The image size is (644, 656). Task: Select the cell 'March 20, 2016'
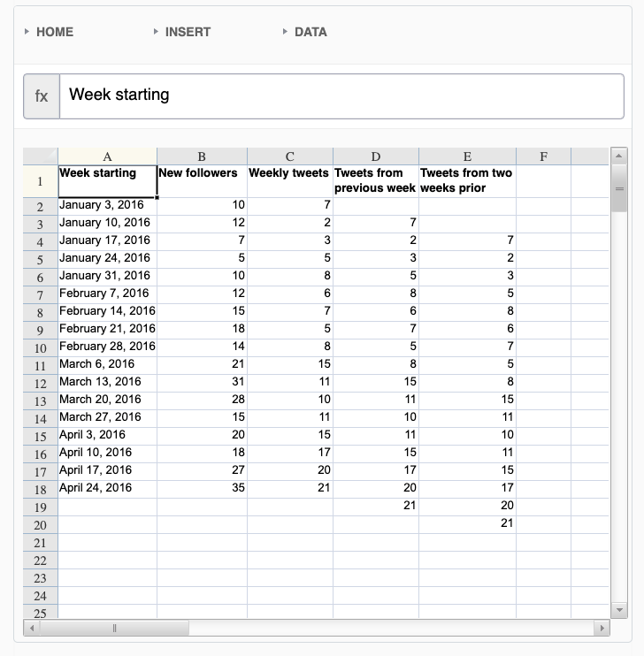(x=108, y=400)
